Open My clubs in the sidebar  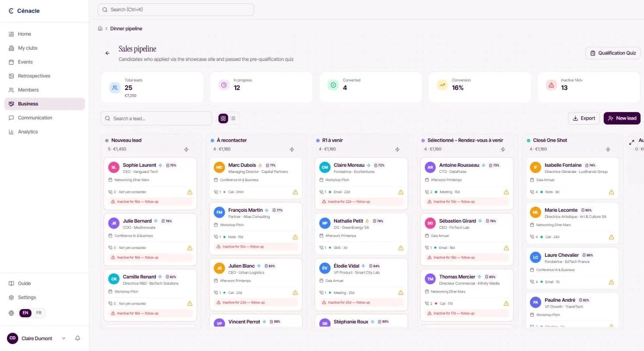coord(45,48)
